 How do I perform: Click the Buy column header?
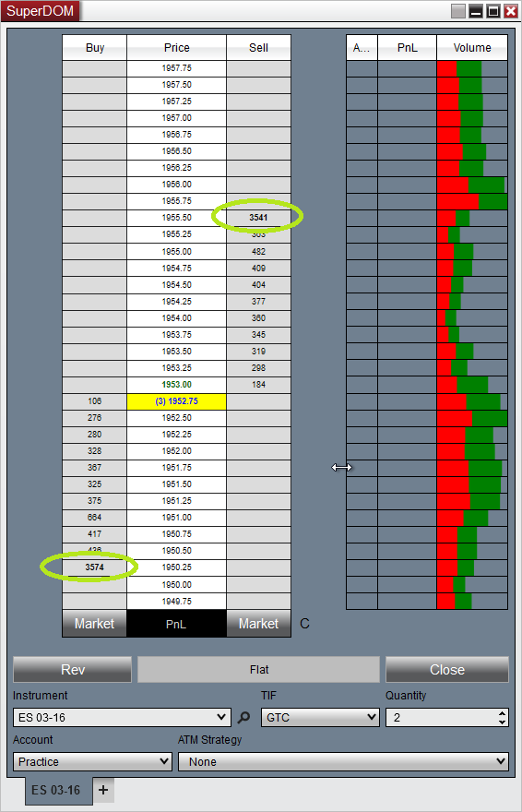coord(95,48)
